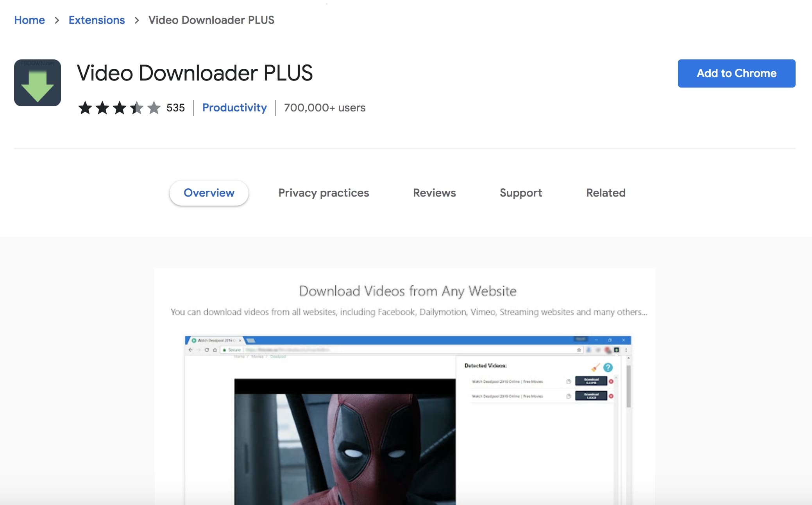The height and width of the screenshot is (505, 812).
Task: Open the Privacy practices tab
Action: coord(323,193)
